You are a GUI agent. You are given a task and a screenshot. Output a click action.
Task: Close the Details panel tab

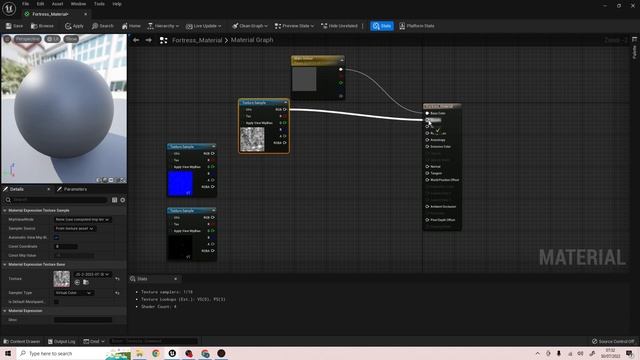pyautogui.click(x=49, y=189)
